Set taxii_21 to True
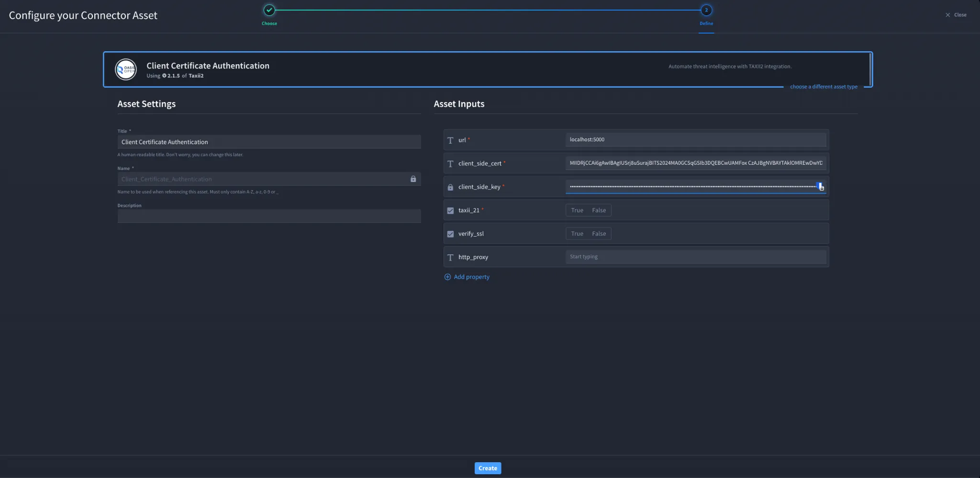The image size is (980, 478). coord(577,210)
